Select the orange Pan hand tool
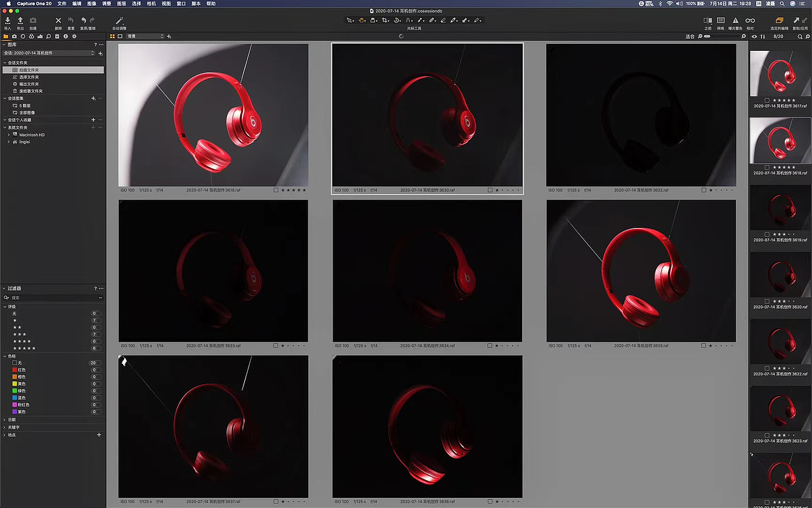The width and height of the screenshot is (812, 508). [362, 20]
